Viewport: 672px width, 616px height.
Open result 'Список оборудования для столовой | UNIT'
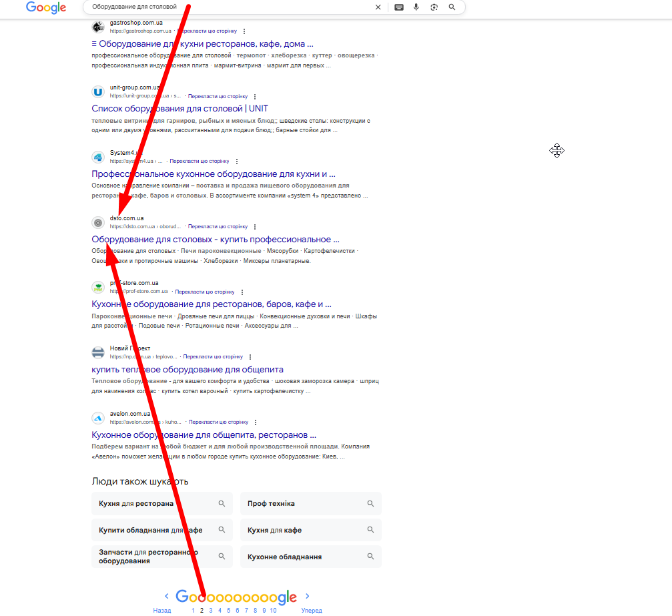(x=180, y=109)
